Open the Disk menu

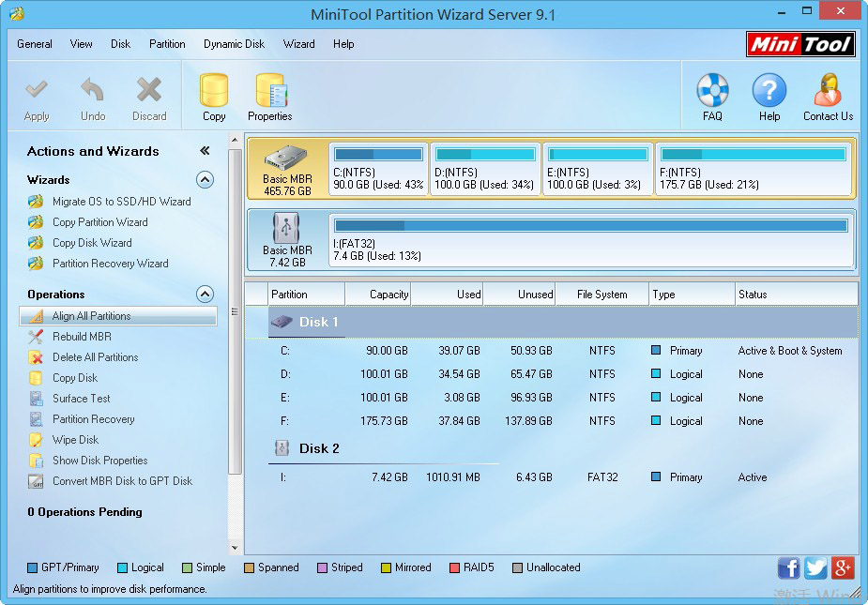pos(120,44)
